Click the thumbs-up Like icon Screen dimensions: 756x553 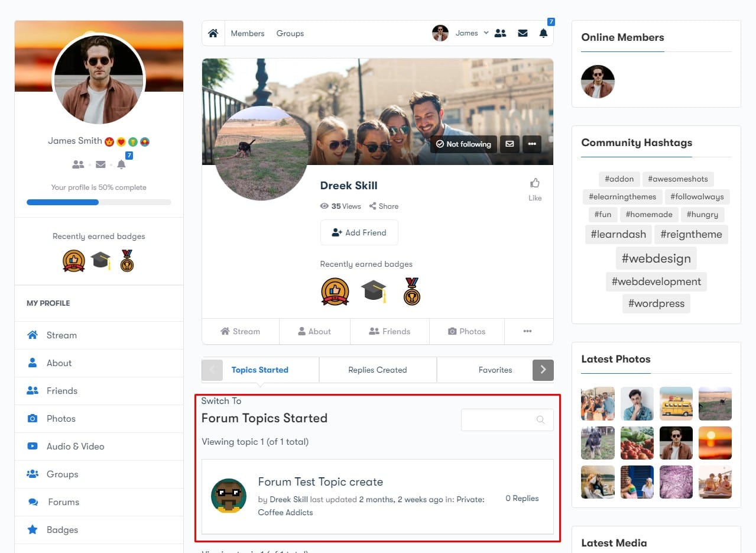point(535,183)
